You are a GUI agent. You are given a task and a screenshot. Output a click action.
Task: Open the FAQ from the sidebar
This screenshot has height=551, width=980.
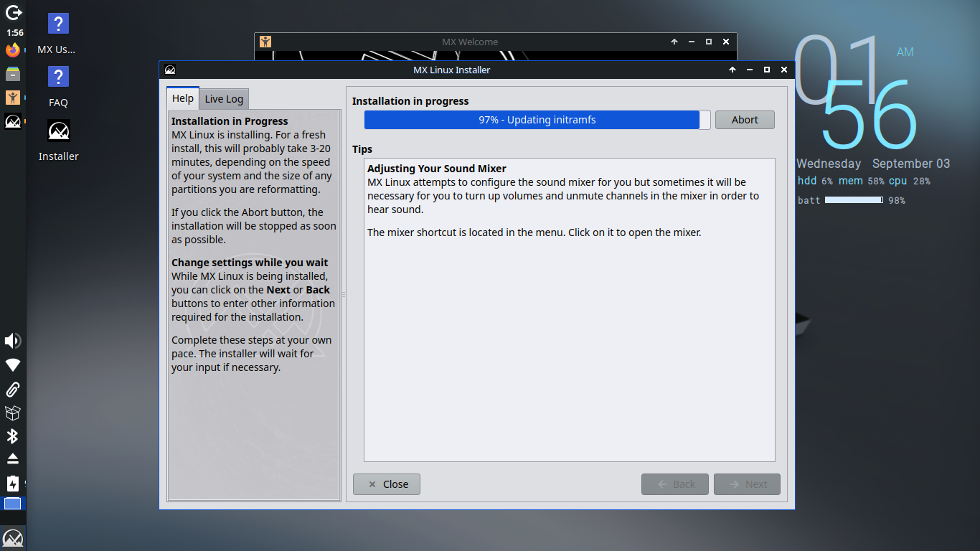[57, 76]
